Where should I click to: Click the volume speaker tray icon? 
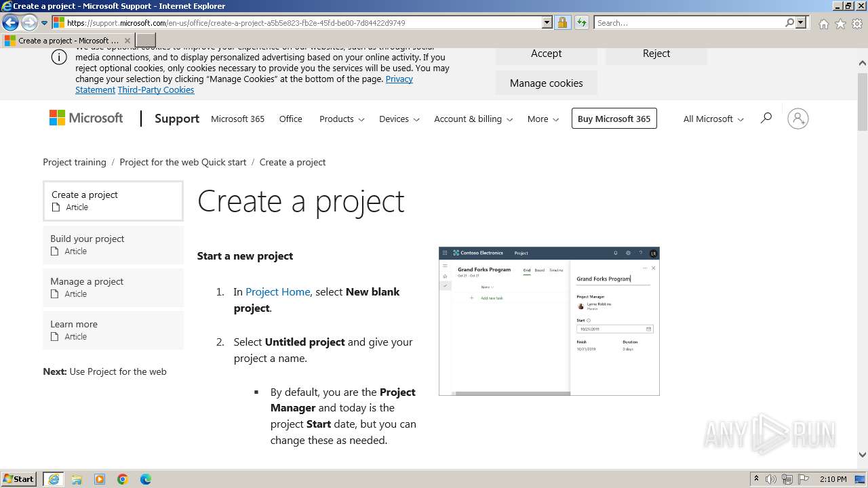point(771,479)
